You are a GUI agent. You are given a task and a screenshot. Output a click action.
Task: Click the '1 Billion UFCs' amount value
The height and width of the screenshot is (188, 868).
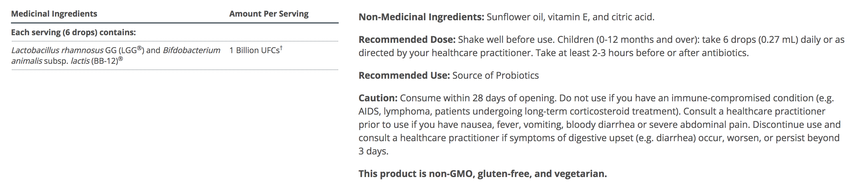click(x=254, y=50)
